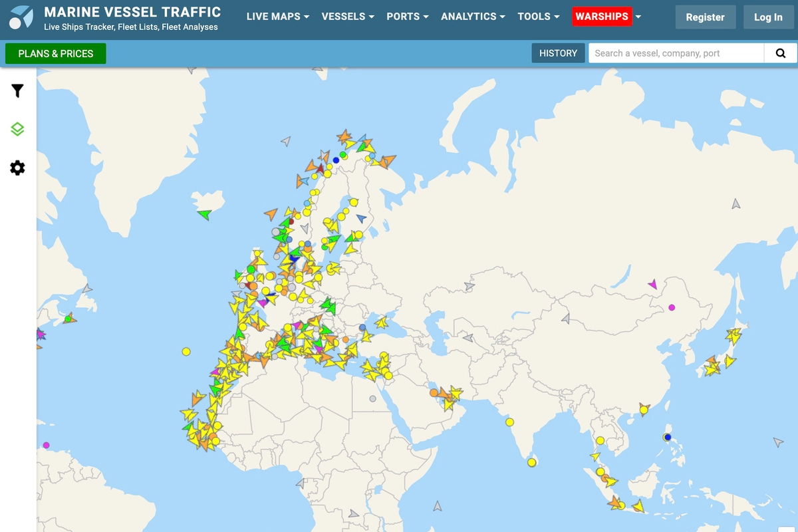The height and width of the screenshot is (532, 798).
Task: Select the blue dot vessel in the Philippines
Action: click(x=668, y=437)
